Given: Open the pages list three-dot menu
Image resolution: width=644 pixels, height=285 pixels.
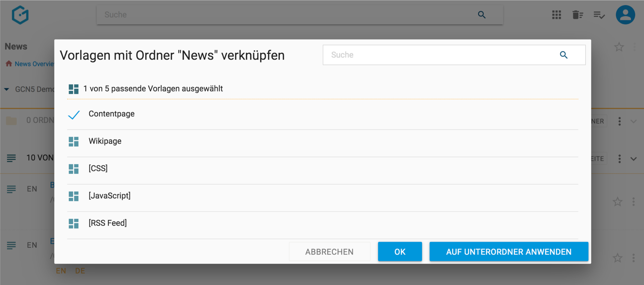Looking at the screenshot, I should coord(620,159).
